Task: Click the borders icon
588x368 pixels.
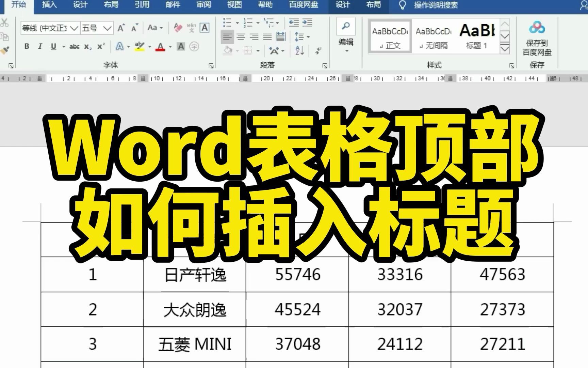Action: pyautogui.click(x=248, y=51)
